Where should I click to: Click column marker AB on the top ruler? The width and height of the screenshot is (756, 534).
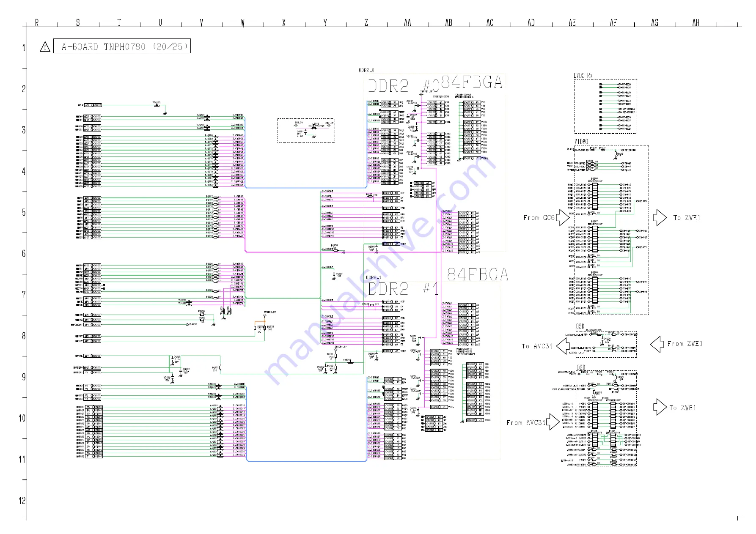[448, 22]
